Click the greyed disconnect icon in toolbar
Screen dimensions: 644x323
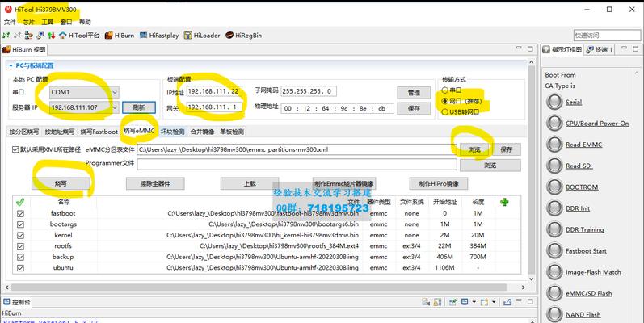coord(17,36)
